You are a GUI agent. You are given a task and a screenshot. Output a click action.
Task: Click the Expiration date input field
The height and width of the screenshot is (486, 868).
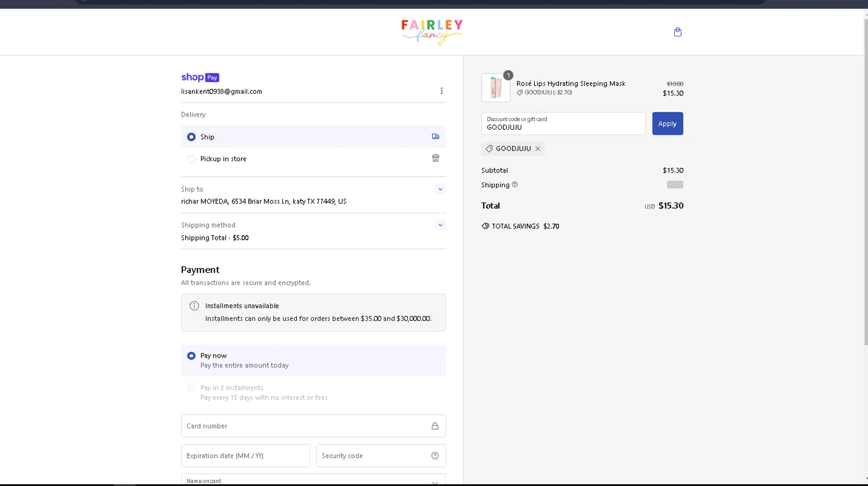[x=245, y=456]
